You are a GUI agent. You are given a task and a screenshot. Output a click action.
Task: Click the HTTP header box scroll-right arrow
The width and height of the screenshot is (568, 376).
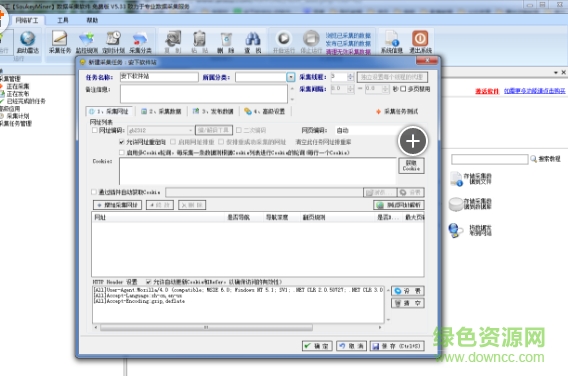[380, 327]
